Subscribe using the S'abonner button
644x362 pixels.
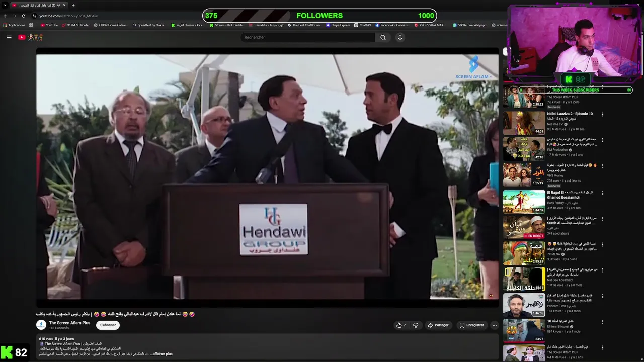tap(108, 325)
